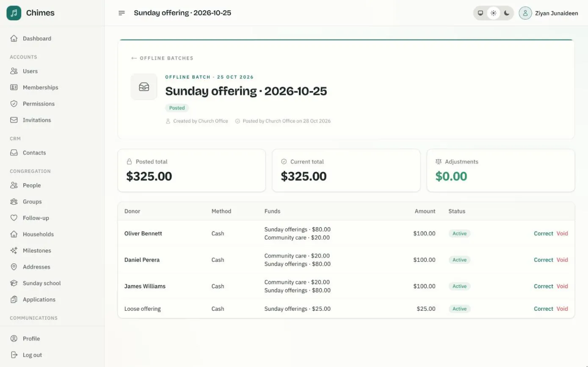This screenshot has width=588, height=367.
Task: Select the dark theme moon toggle
Action: pos(507,13)
